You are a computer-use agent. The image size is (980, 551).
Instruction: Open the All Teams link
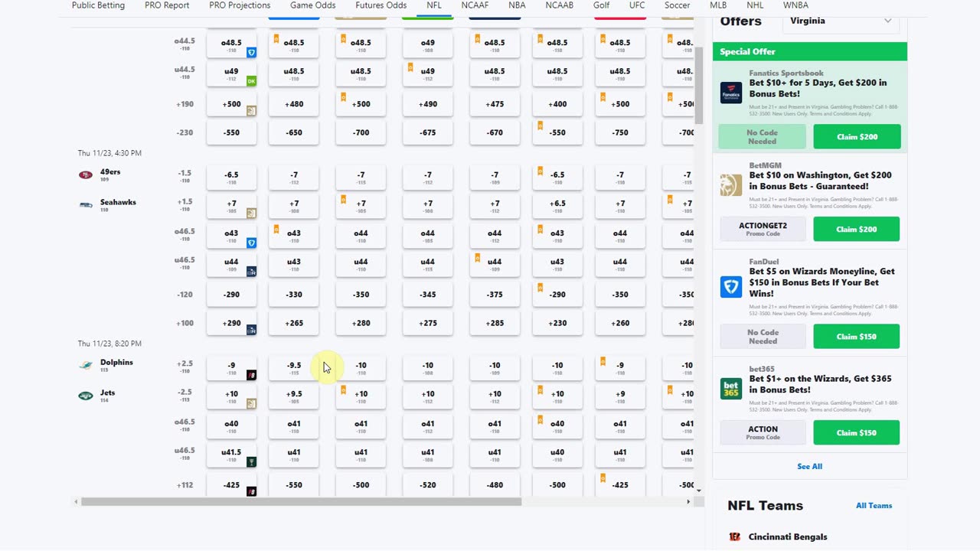tap(874, 506)
